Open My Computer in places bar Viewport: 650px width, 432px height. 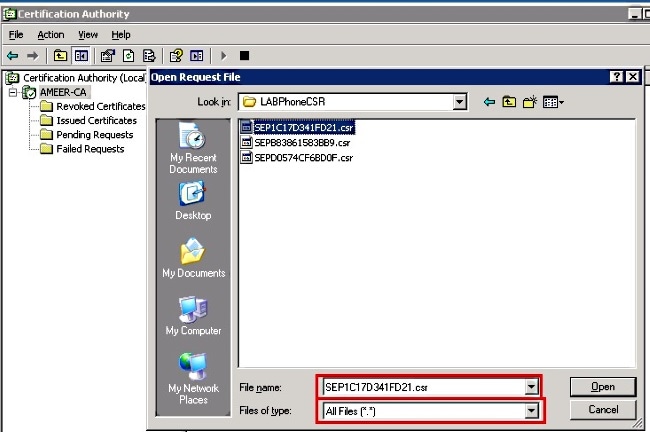193,316
